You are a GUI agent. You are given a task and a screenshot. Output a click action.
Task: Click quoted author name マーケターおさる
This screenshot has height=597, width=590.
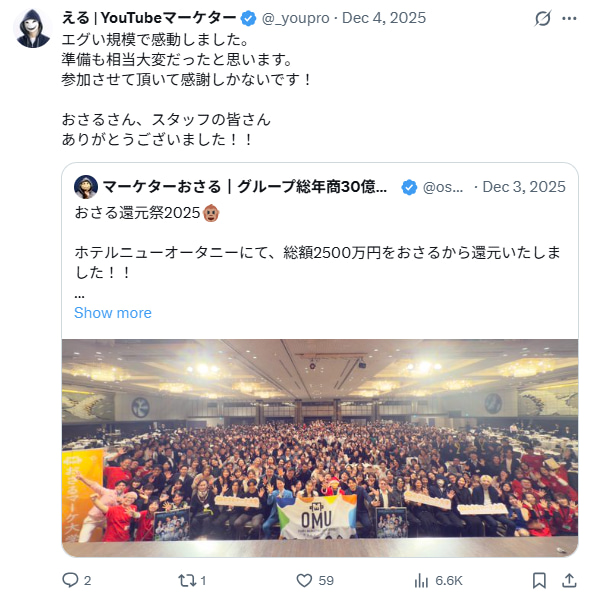pyautogui.click(x=245, y=187)
